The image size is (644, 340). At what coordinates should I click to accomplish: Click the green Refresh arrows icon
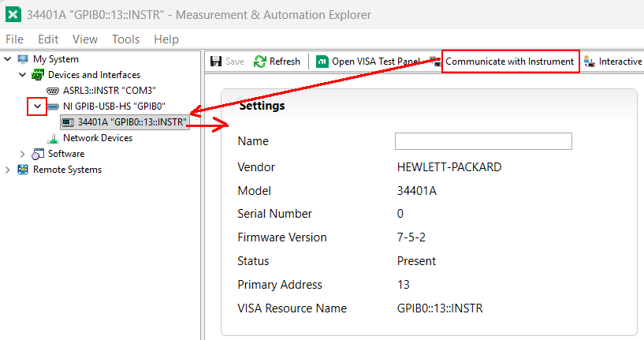point(259,62)
